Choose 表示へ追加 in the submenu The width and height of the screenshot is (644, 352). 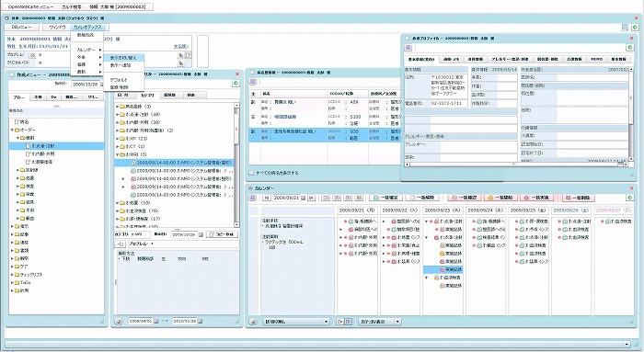pyautogui.click(x=123, y=65)
